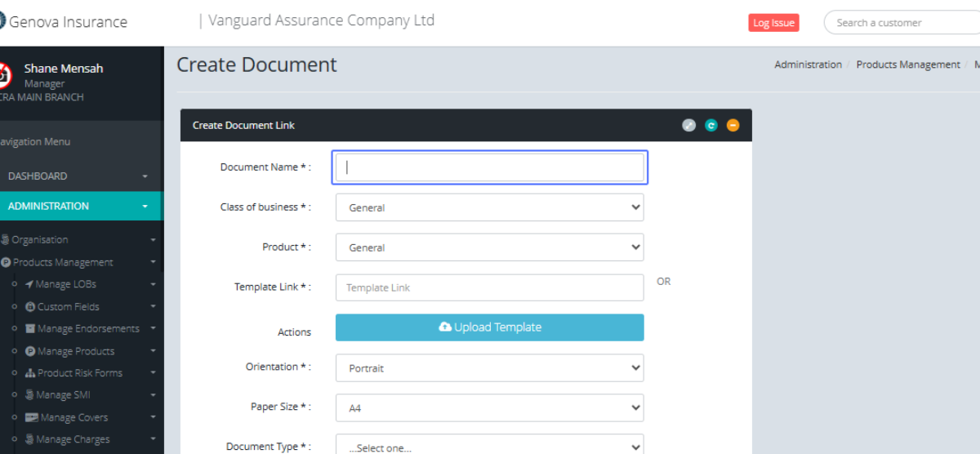Click the red Log Issue button
This screenshot has width=980, height=454.
click(773, 23)
